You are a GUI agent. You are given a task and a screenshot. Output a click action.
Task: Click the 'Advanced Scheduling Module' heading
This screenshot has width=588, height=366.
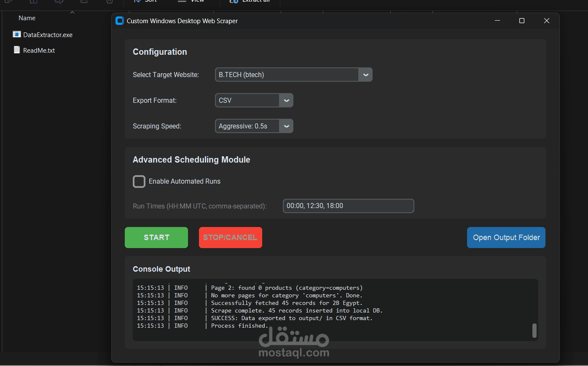click(x=191, y=160)
